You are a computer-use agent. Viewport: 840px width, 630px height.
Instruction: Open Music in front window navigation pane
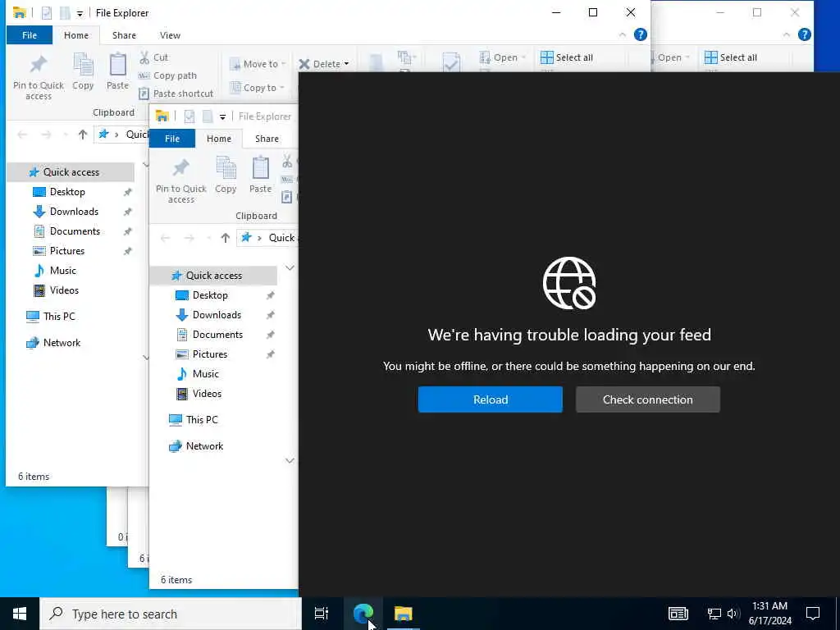tap(206, 374)
